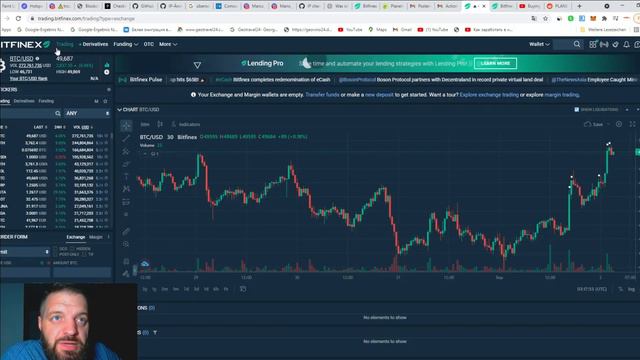Sort tickers by VOL USD column
640x360 pixels.
[x=83, y=127]
